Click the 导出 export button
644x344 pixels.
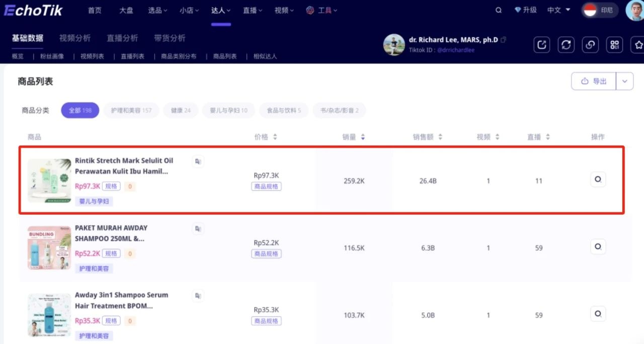pyautogui.click(x=594, y=81)
